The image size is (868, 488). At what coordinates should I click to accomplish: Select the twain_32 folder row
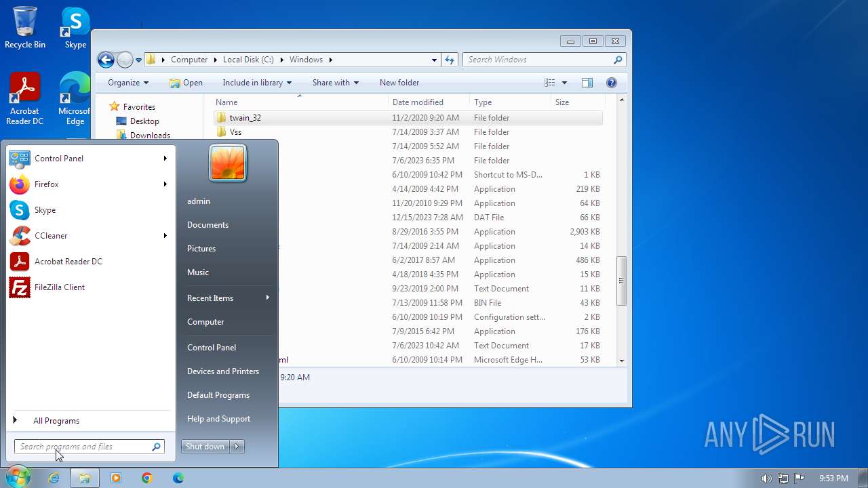pos(408,118)
